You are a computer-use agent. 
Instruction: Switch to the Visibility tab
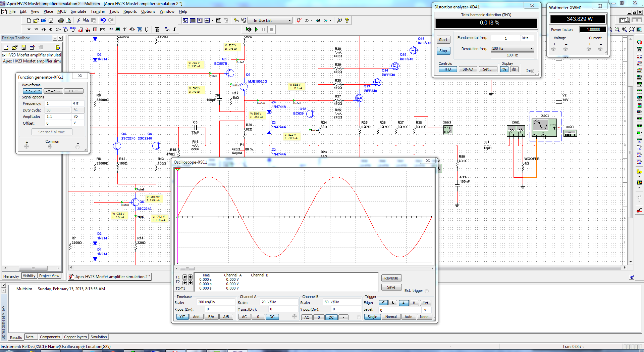pyautogui.click(x=29, y=276)
